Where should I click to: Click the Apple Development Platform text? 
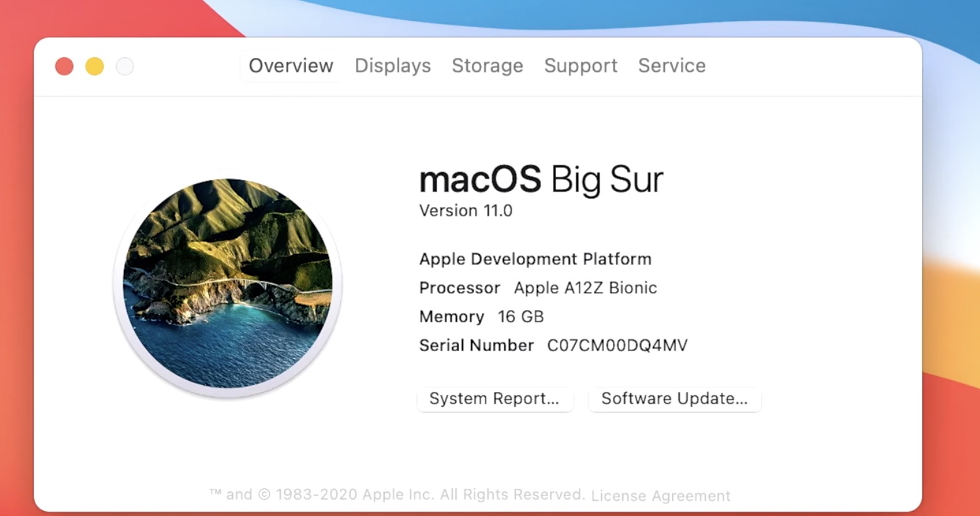tap(535, 259)
